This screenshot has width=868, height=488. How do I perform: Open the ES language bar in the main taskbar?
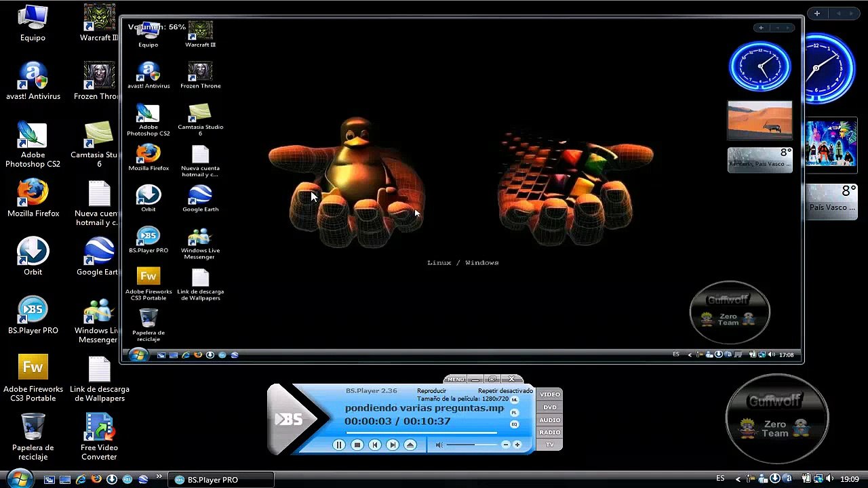721,479
